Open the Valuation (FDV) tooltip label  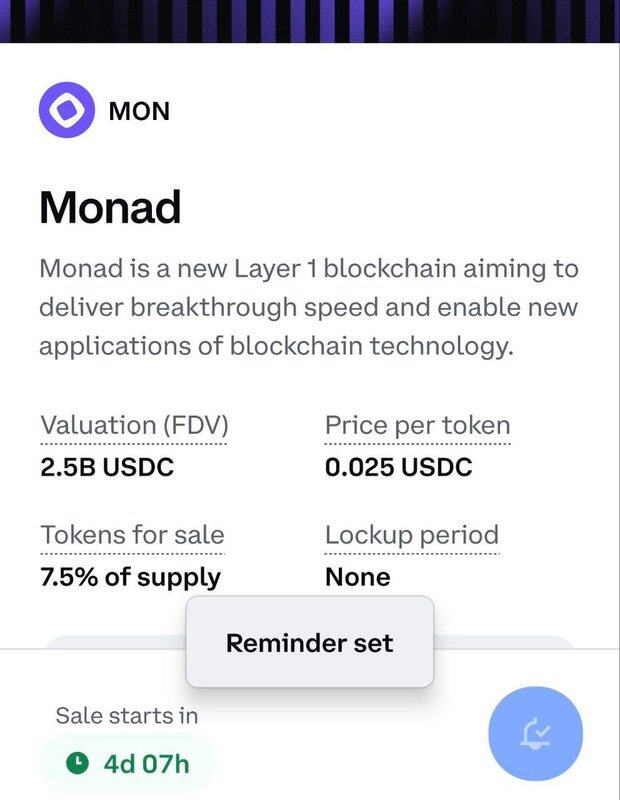[x=134, y=425]
